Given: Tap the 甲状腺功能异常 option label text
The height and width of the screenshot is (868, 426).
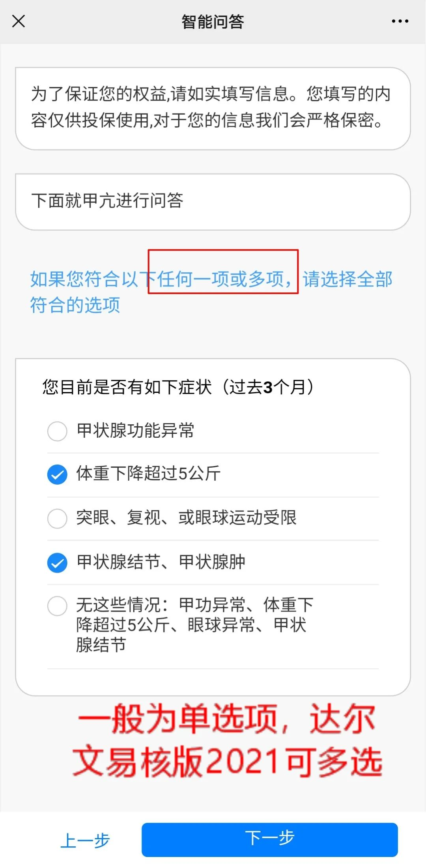Looking at the screenshot, I should 135,430.
